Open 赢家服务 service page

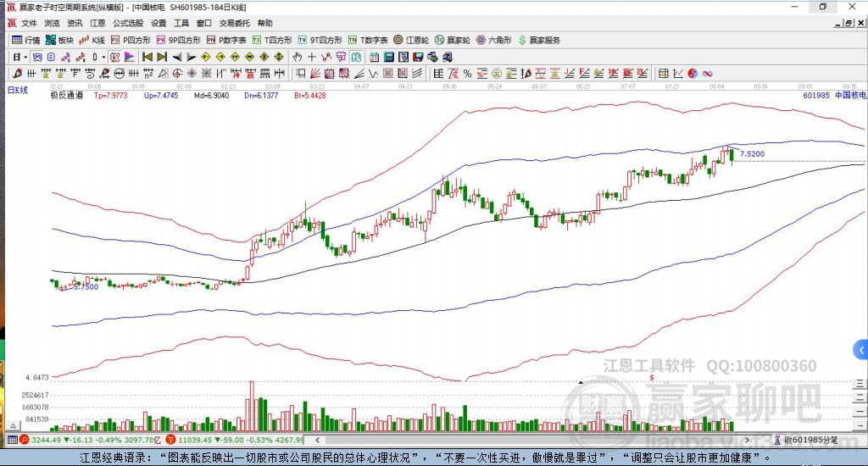click(539, 40)
